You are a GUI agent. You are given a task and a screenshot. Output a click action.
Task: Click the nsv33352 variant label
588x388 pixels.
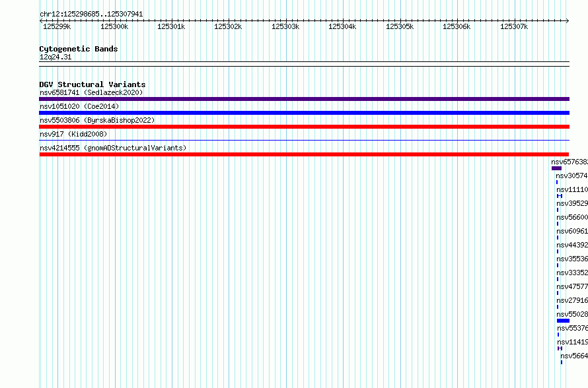tap(572, 273)
